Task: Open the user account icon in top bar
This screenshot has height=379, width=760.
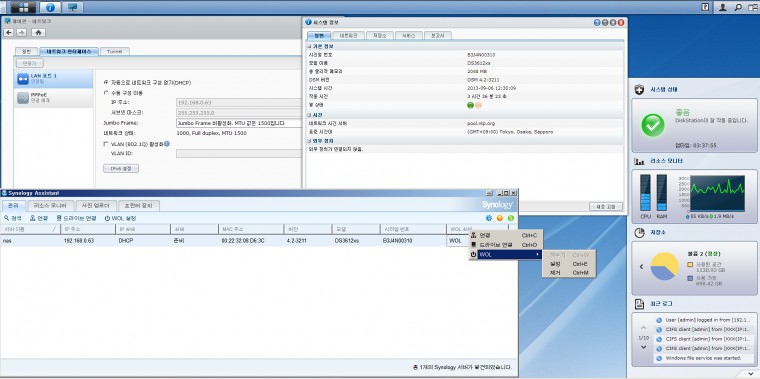Action: (x=723, y=7)
